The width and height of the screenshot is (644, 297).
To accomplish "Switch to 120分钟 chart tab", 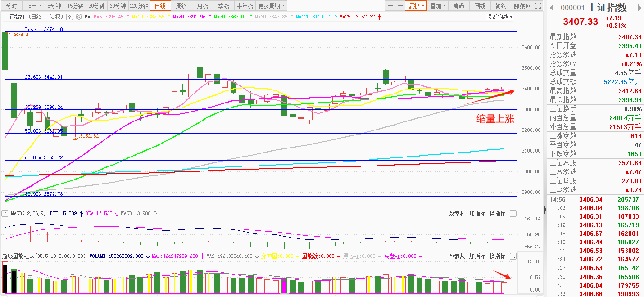I will click(x=139, y=6).
